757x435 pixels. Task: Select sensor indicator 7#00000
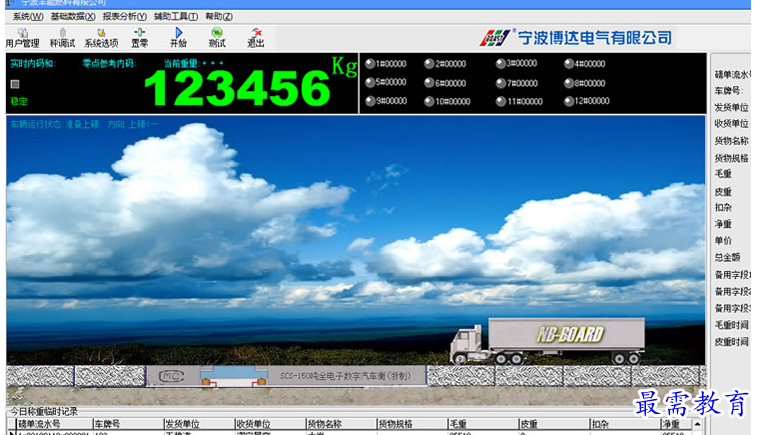coord(517,83)
